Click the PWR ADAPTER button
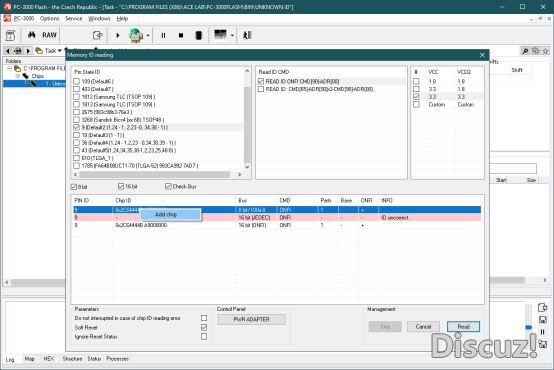The width and height of the screenshot is (554, 370). pyautogui.click(x=252, y=319)
